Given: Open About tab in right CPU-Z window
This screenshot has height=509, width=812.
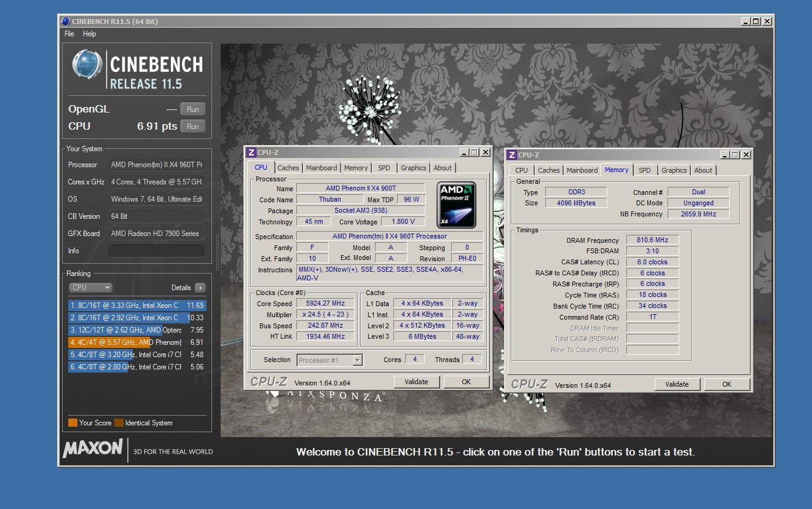Looking at the screenshot, I should pos(703,170).
